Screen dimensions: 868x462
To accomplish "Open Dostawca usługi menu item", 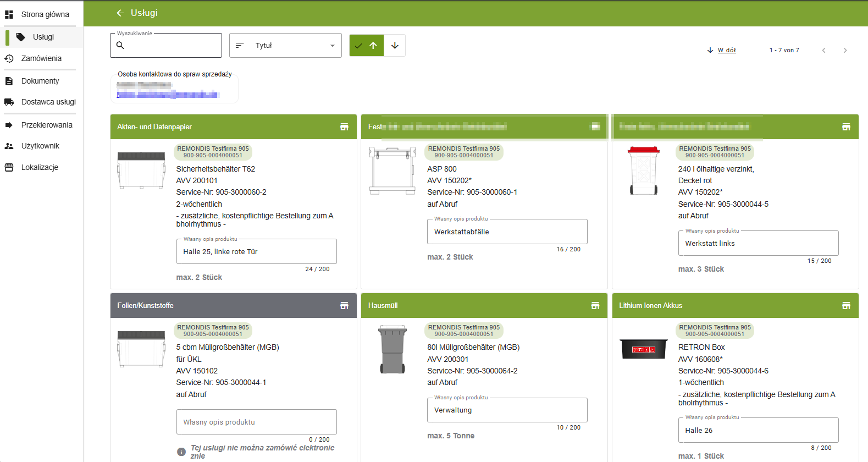I will click(x=48, y=102).
